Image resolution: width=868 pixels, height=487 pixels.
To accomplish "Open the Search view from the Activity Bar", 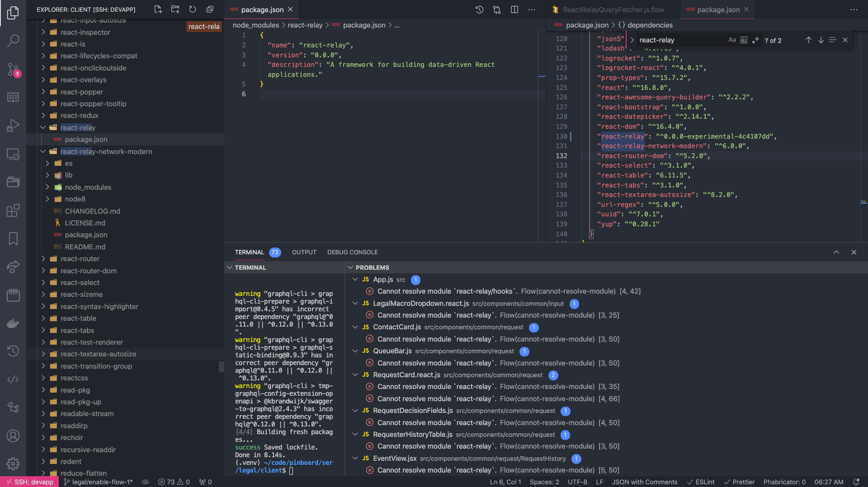I will coord(13,41).
